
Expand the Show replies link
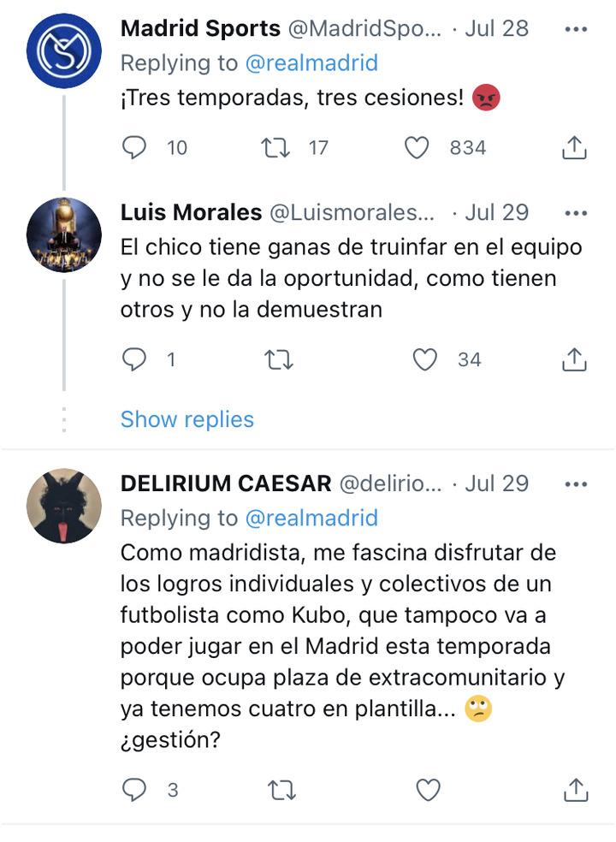click(x=187, y=419)
